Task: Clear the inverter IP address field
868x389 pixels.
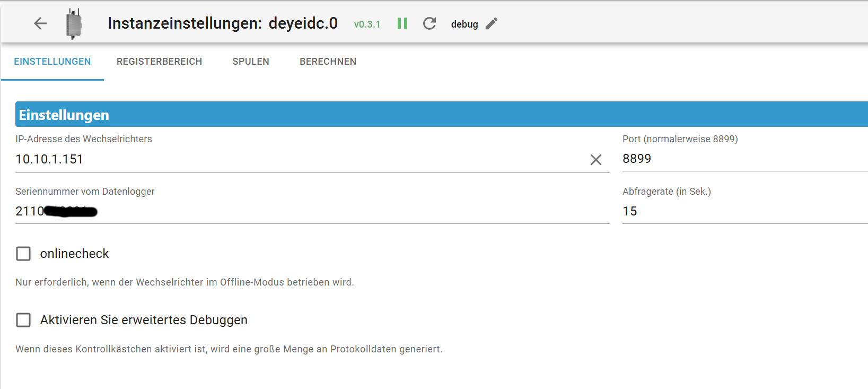Action: coord(596,160)
